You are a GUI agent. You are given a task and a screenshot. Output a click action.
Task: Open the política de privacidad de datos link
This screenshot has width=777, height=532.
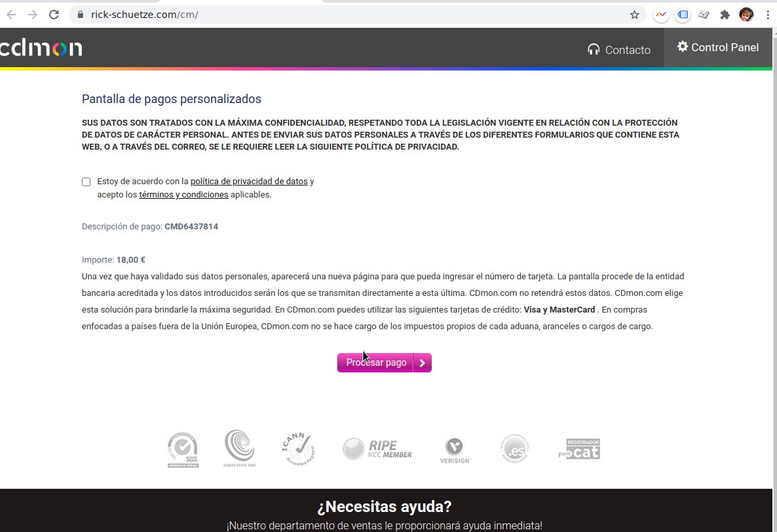[x=249, y=182]
